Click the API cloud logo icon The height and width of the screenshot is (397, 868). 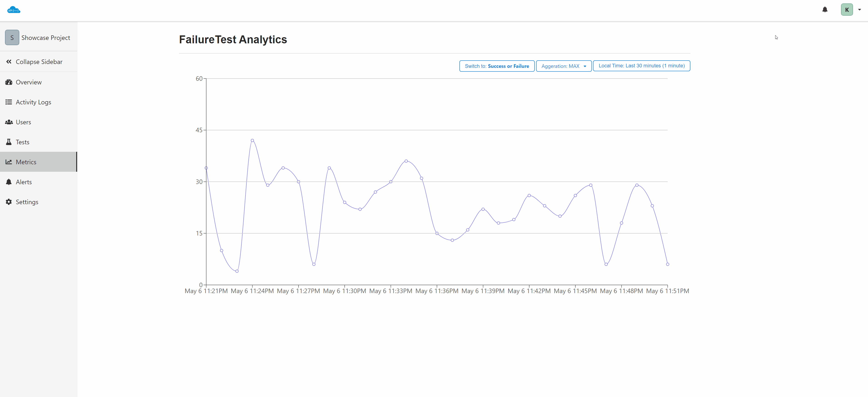pyautogui.click(x=14, y=10)
